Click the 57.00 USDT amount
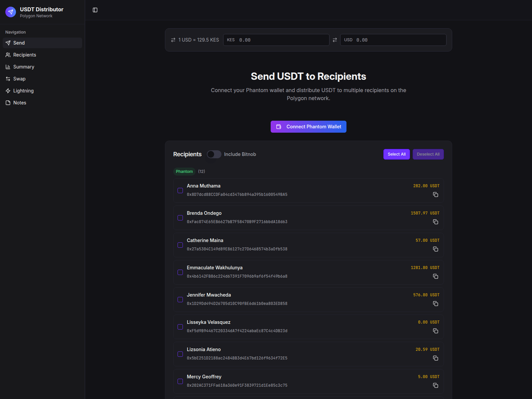The image size is (532, 399). click(428, 240)
